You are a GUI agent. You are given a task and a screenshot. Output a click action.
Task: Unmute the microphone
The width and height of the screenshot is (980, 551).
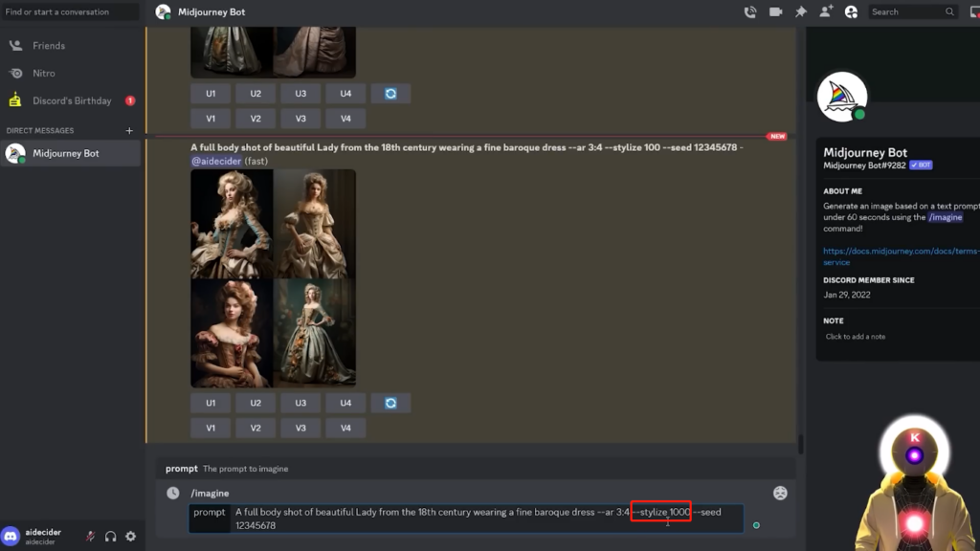[90, 537]
